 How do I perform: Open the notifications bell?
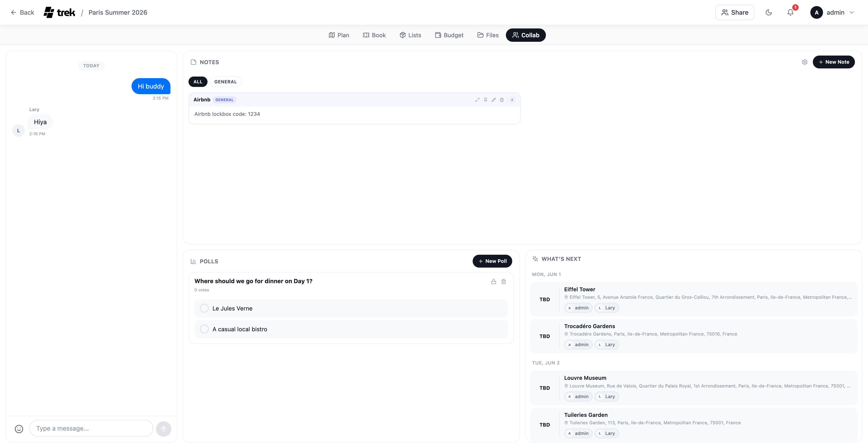(x=790, y=12)
